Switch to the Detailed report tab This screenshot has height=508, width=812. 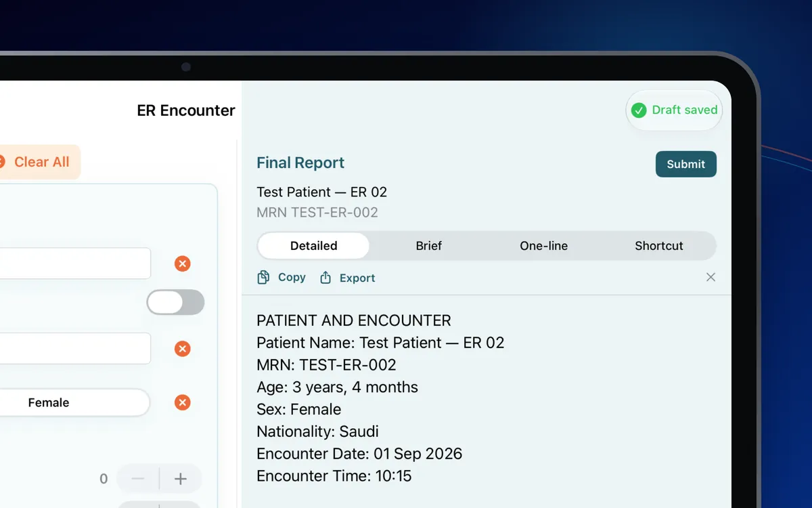click(314, 246)
